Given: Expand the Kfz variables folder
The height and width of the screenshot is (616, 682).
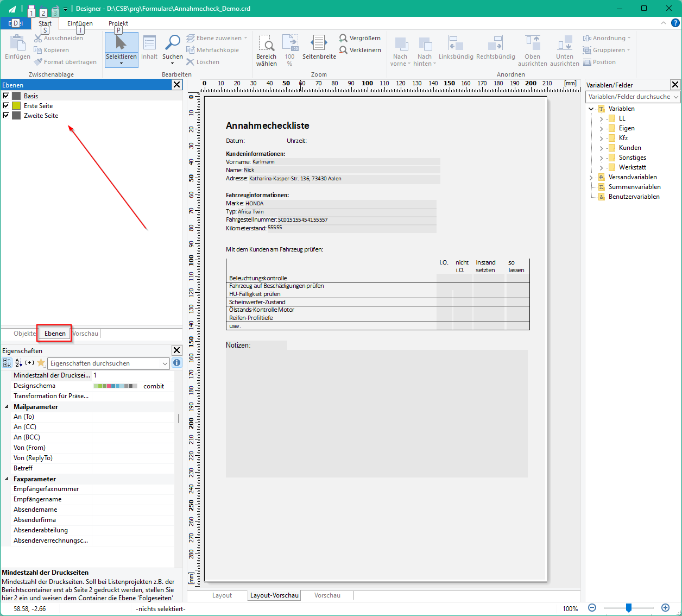Looking at the screenshot, I should 601,138.
